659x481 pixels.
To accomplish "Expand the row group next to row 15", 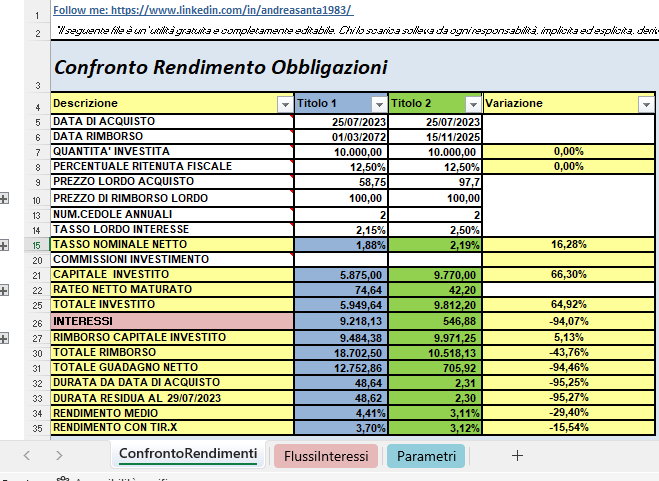I will click(5, 244).
